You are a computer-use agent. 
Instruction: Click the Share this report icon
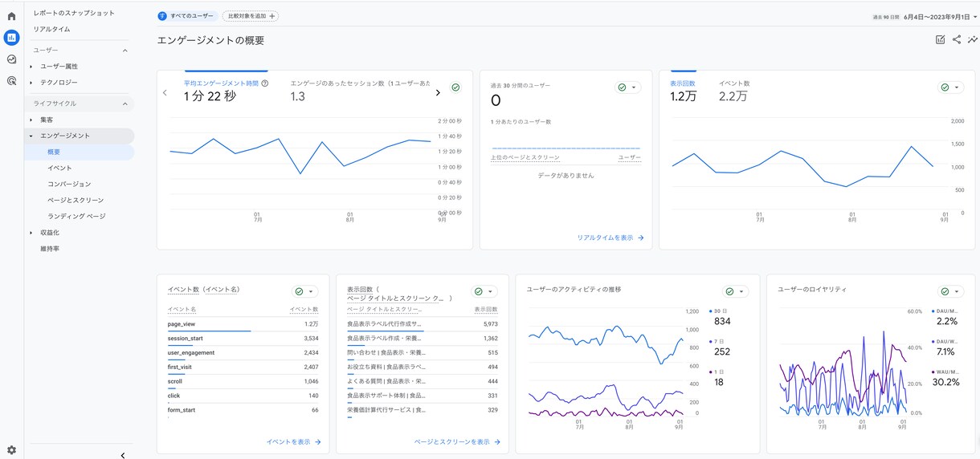pyautogui.click(x=957, y=39)
